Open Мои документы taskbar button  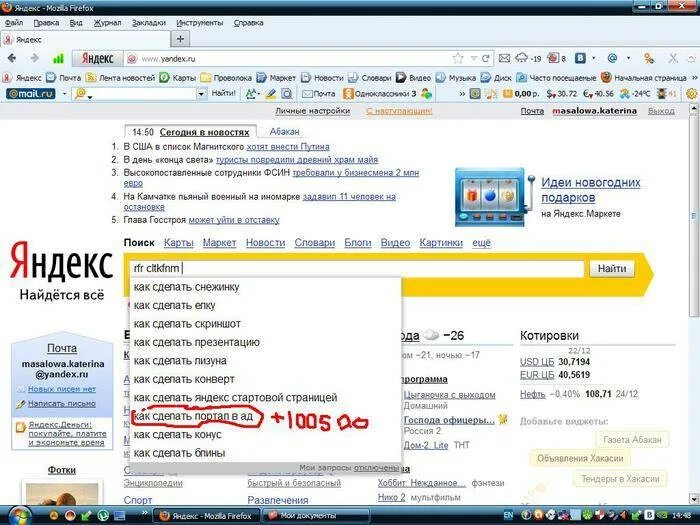click(315, 516)
